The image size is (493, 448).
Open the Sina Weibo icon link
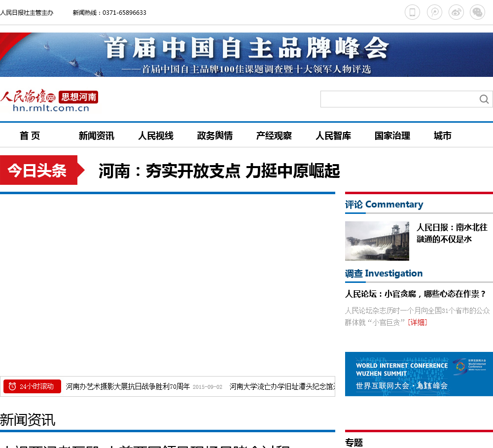point(456,12)
